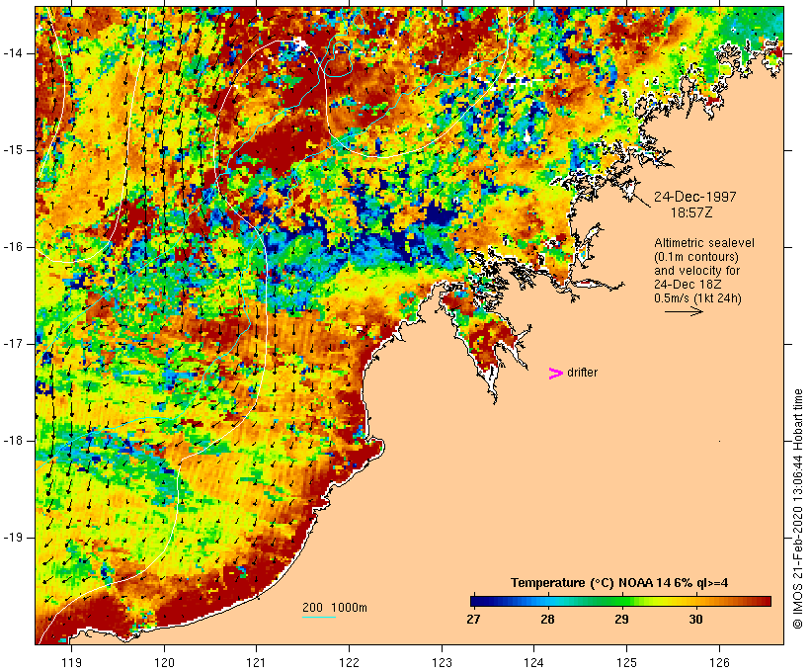Click the longitude axis label 126
Screen dimensions: 810x672
719,662
